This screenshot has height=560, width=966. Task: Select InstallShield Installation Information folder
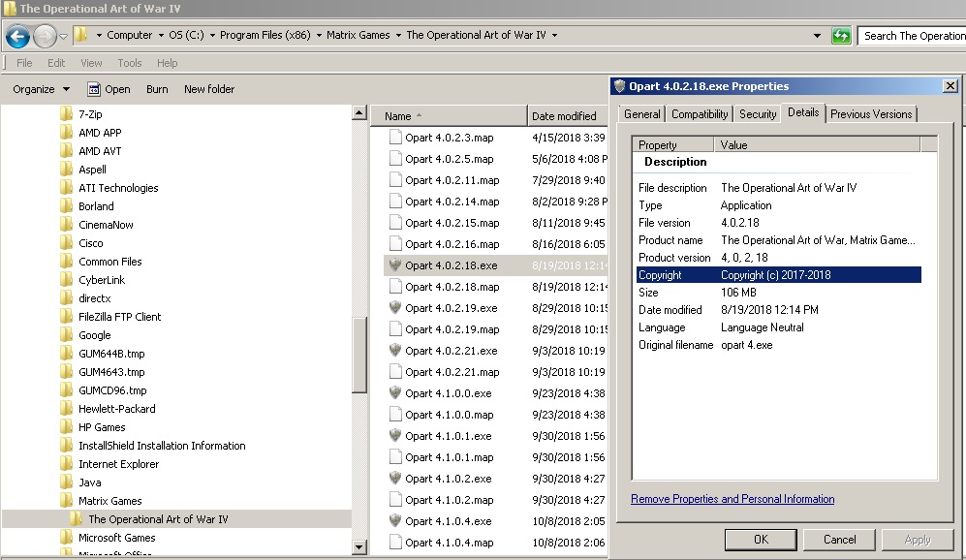coord(162,446)
